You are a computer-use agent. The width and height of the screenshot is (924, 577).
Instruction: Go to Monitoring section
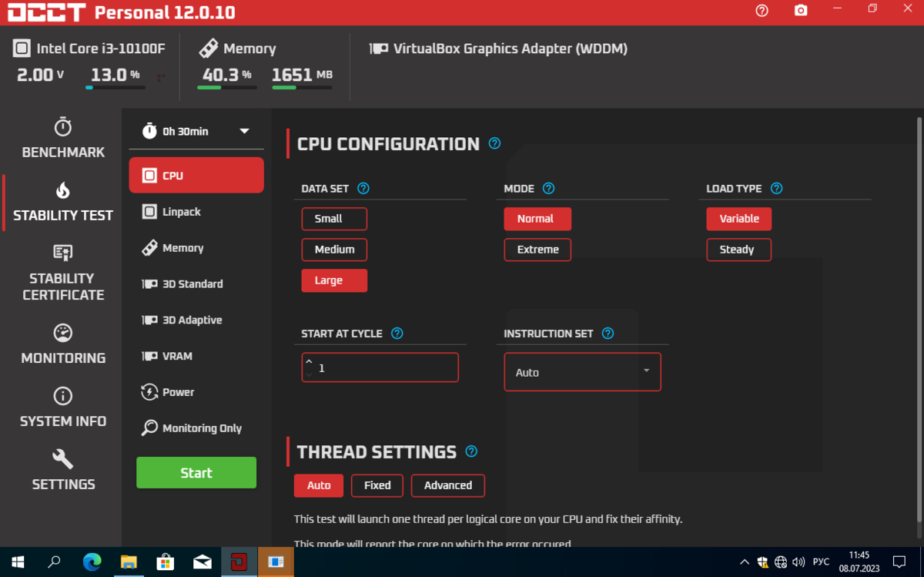pos(63,344)
